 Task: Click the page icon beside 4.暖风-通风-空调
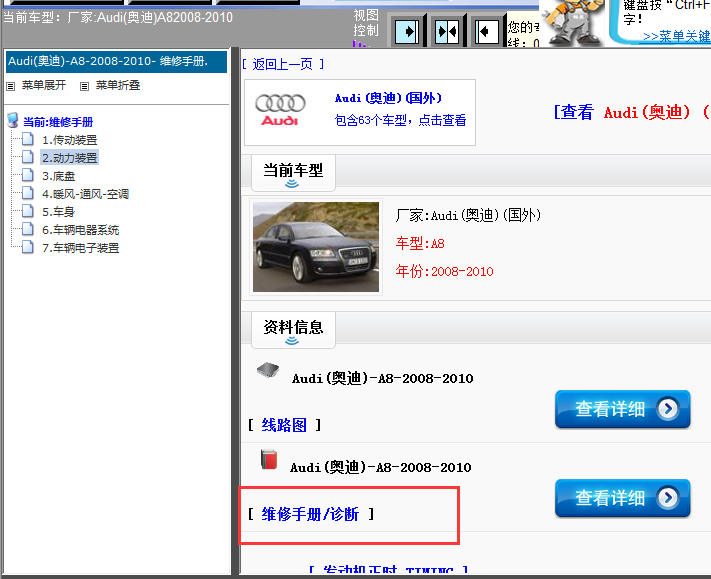click(28, 193)
